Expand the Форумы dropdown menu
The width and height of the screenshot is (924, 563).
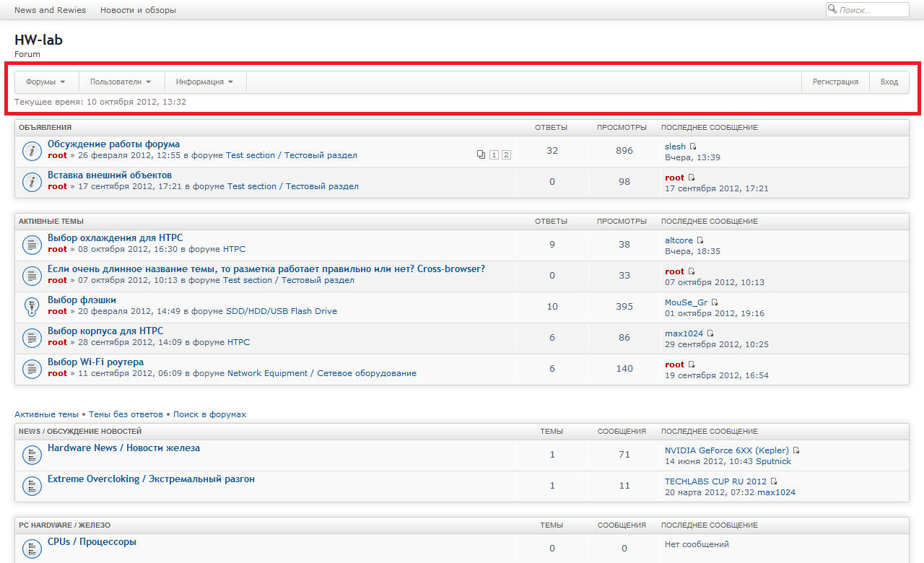(x=45, y=82)
